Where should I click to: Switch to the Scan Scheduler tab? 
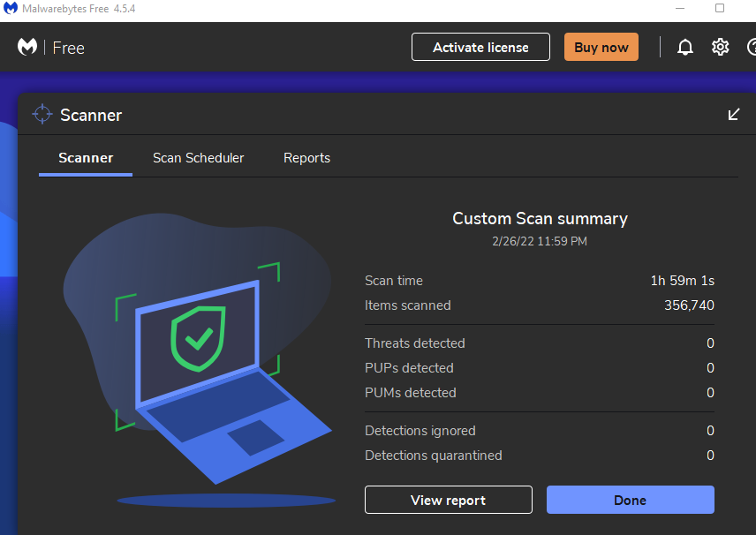click(x=198, y=158)
